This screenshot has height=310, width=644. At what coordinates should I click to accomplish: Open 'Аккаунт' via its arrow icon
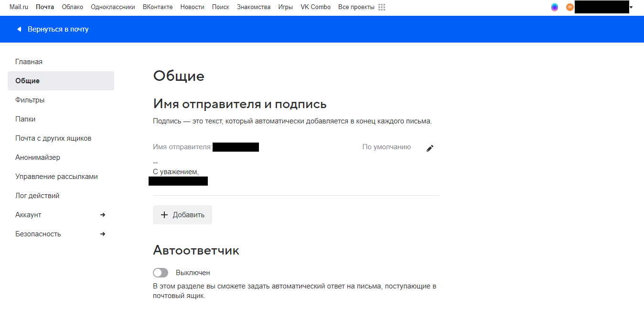click(103, 215)
